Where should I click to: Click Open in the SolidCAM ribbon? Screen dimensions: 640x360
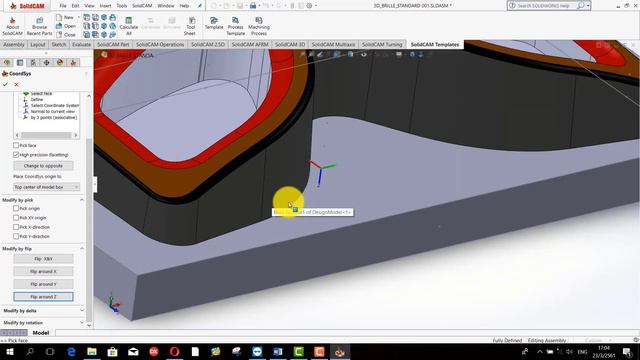[65, 26]
